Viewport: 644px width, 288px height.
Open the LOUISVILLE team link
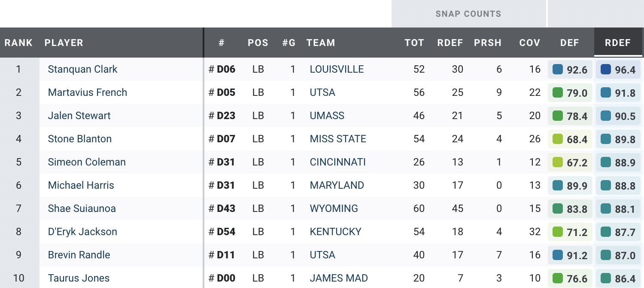[337, 69]
